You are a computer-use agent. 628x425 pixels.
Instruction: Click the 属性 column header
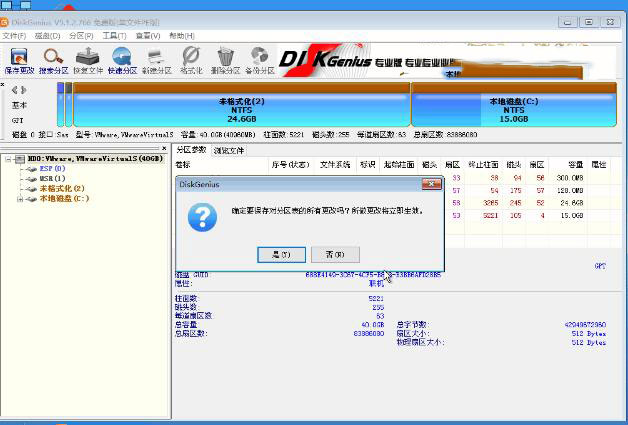tap(598, 164)
